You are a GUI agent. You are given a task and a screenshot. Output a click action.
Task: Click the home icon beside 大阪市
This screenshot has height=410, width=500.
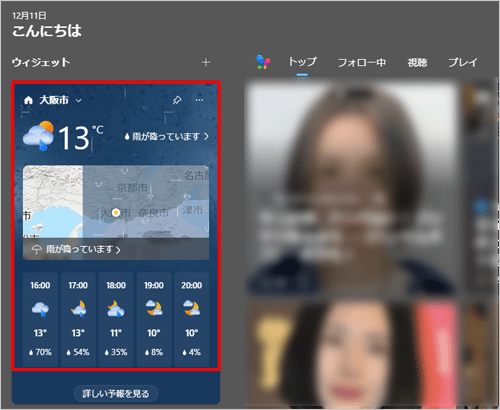29,100
